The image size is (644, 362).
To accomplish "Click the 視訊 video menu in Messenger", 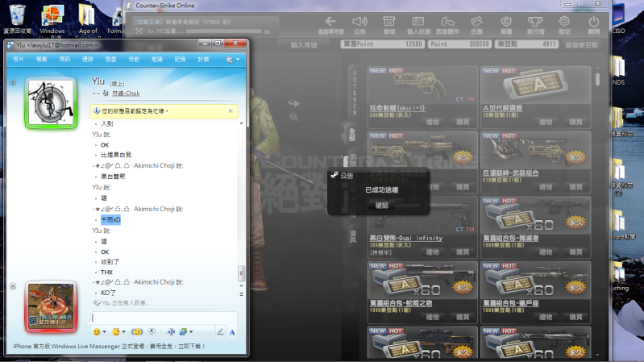I will click(x=64, y=60).
